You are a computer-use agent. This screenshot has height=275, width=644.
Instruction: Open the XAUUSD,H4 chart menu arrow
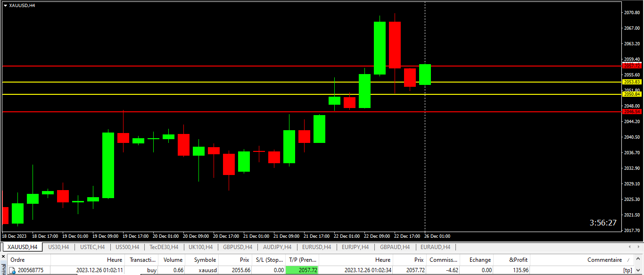pos(5,5)
